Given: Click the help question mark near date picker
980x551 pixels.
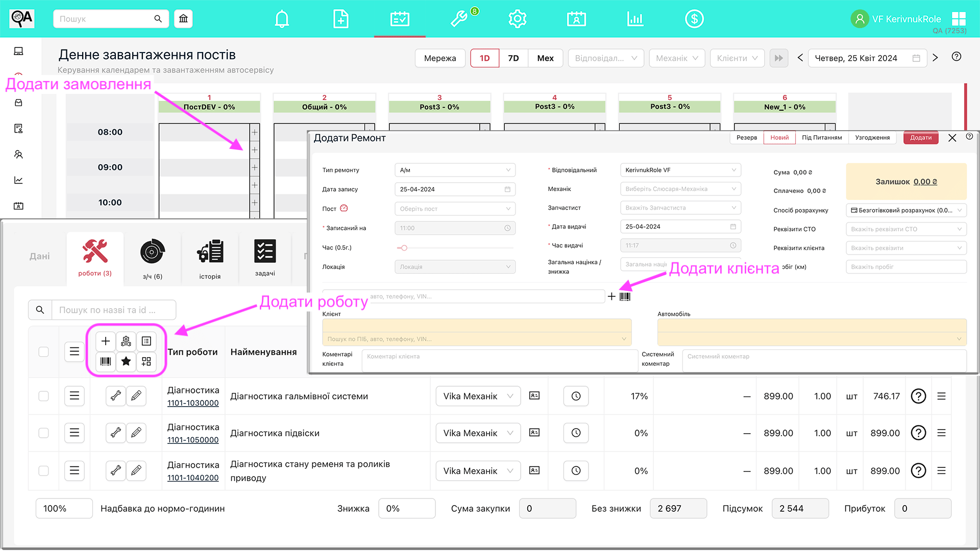Looking at the screenshot, I should (x=957, y=57).
